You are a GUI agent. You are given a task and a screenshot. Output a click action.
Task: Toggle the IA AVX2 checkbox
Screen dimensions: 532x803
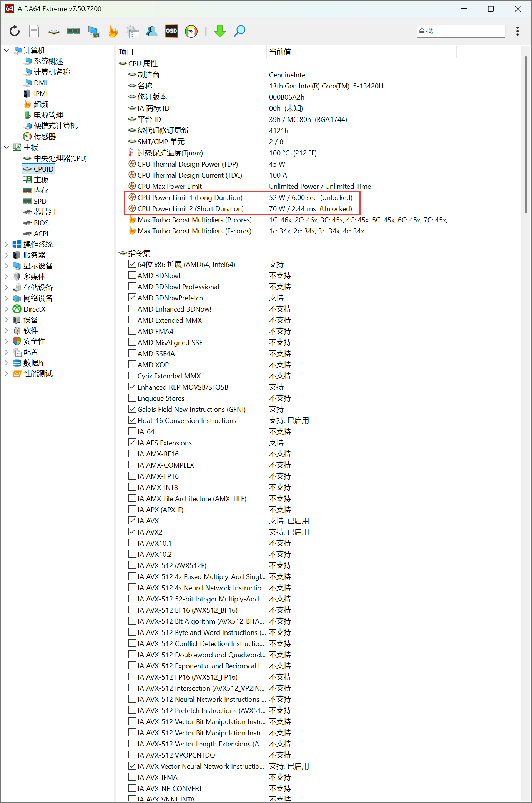point(132,532)
